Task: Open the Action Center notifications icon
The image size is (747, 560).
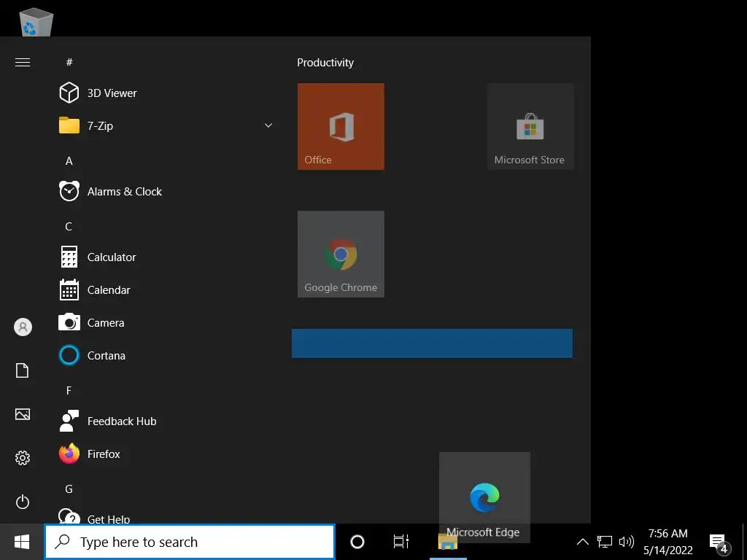Action: click(719, 542)
